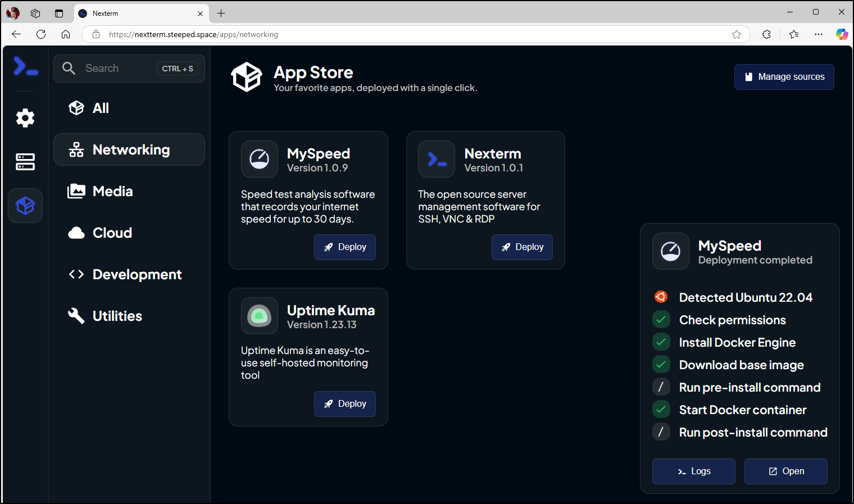This screenshot has height=504, width=854.
Task: Click the browser profile avatar
Action: (13, 13)
